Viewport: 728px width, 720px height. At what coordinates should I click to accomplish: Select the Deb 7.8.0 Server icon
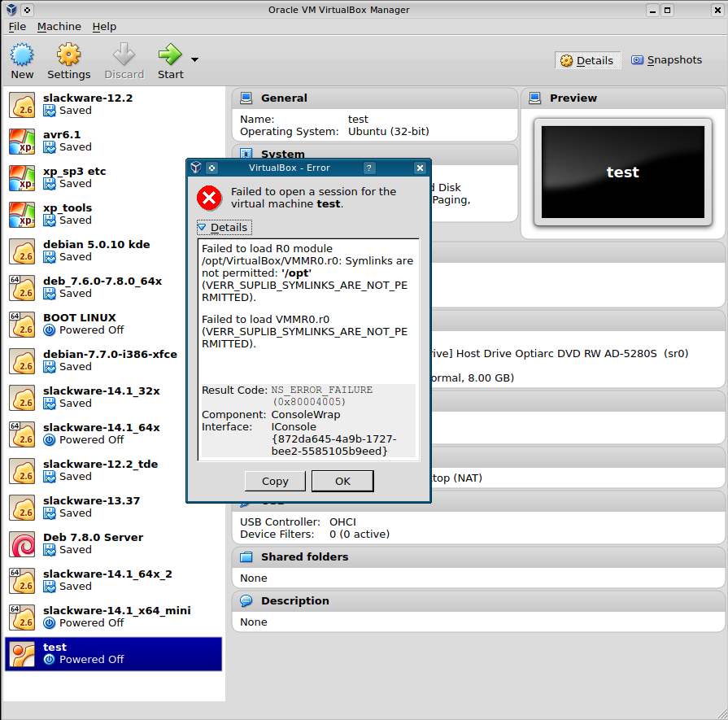point(22,544)
